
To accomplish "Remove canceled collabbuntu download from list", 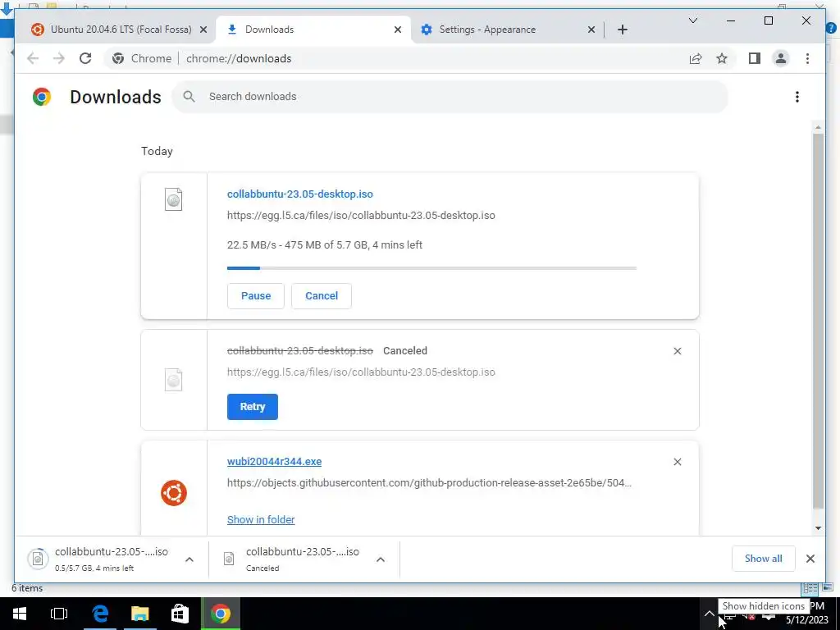I will coord(677,351).
